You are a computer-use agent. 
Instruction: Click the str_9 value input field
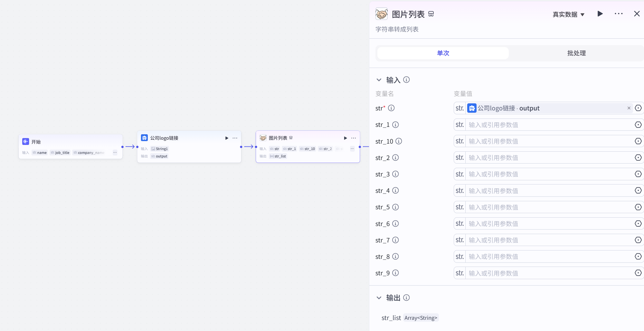pos(549,273)
